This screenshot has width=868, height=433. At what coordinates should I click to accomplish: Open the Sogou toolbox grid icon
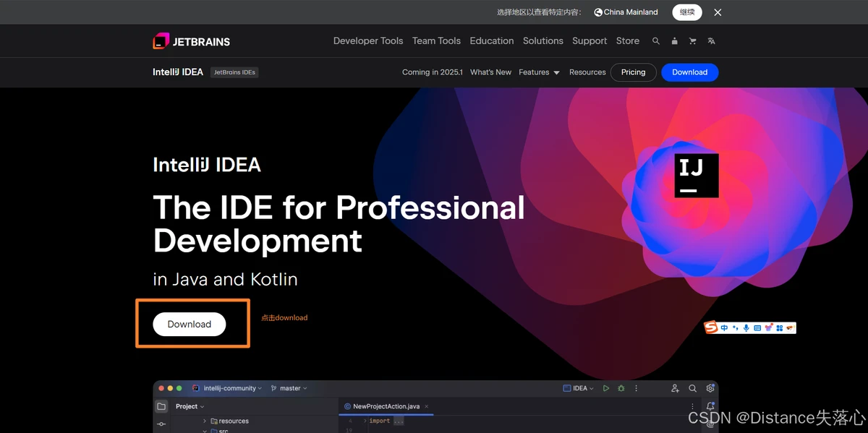(779, 328)
